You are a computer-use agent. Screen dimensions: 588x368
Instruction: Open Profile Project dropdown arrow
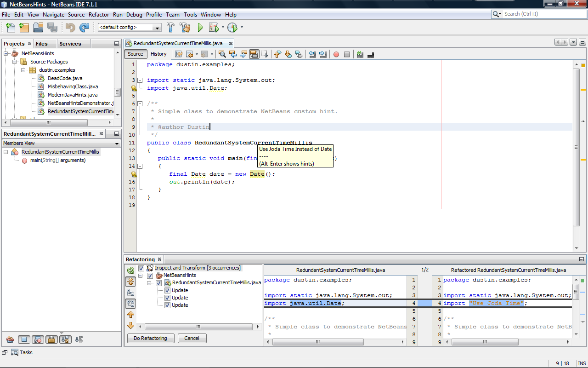click(x=242, y=27)
